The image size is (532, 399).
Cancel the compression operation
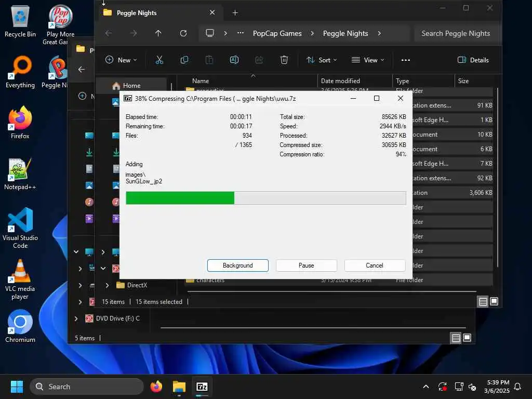tap(375, 265)
